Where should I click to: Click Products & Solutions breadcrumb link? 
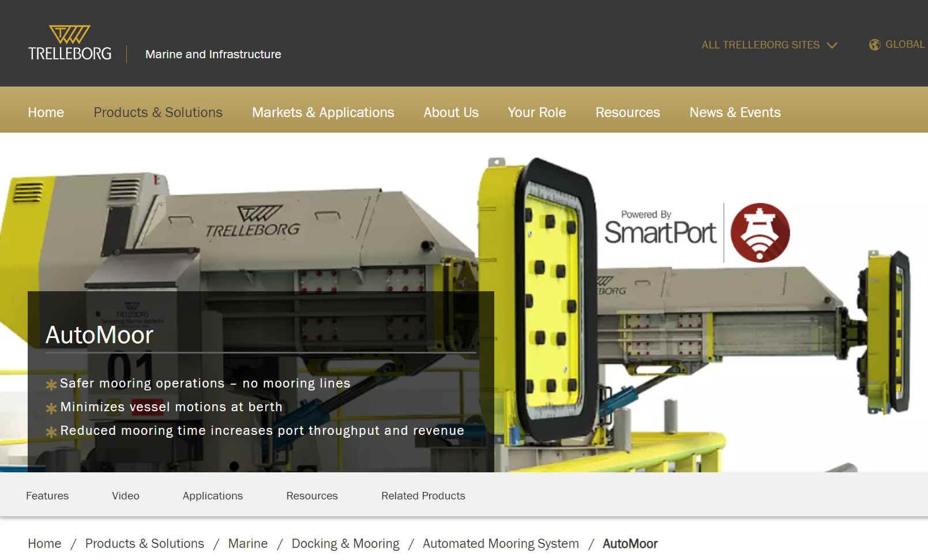(x=145, y=544)
